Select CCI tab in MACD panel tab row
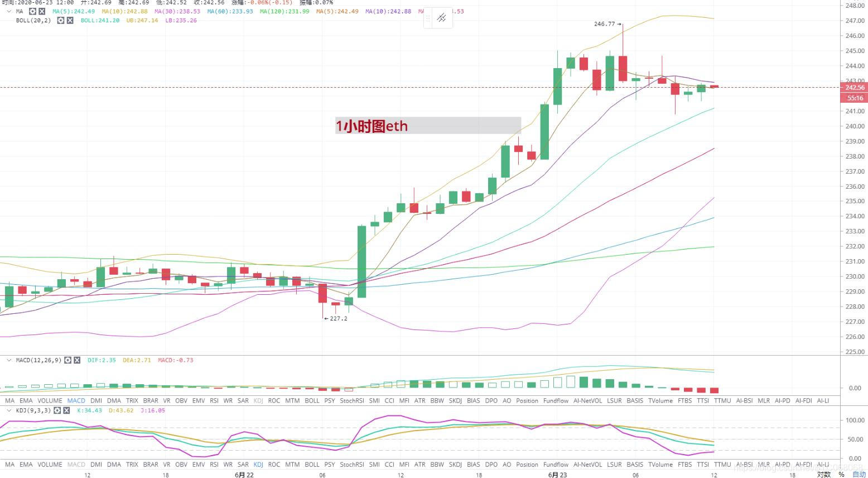 coord(389,400)
